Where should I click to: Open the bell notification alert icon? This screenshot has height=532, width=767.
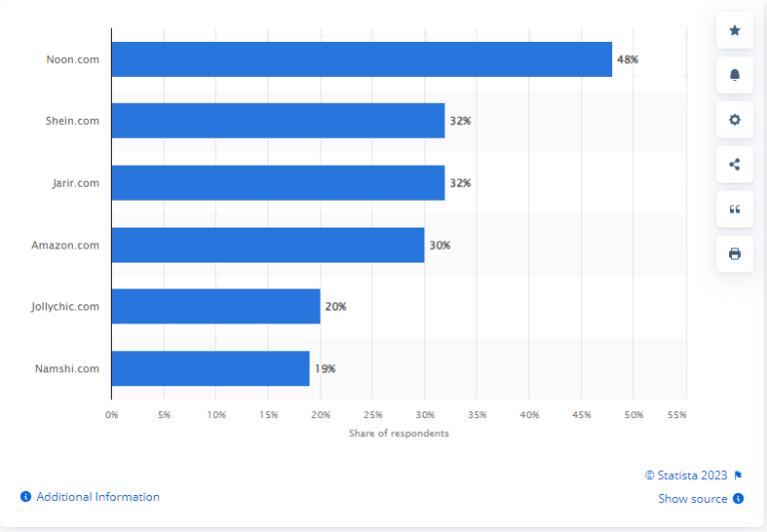[x=734, y=75]
